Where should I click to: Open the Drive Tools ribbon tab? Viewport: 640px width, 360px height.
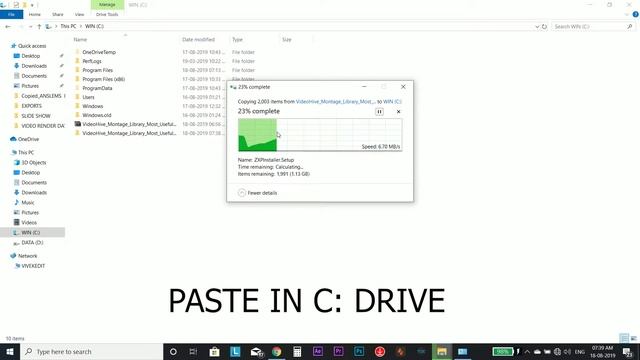click(107, 14)
